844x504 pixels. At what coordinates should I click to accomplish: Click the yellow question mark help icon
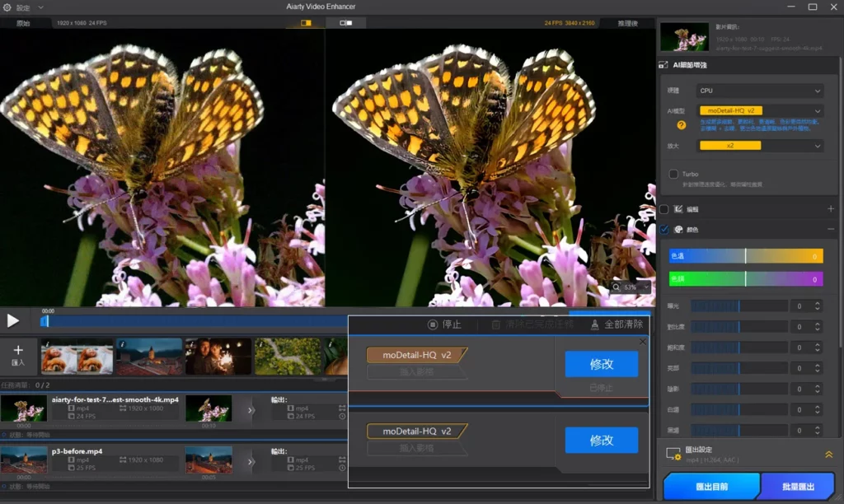pos(682,126)
